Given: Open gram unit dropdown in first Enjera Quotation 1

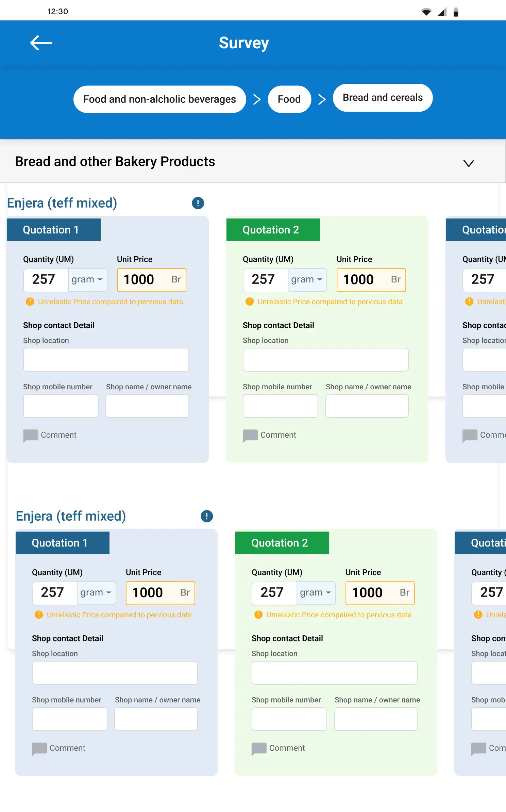Looking at the screenshot, I should [88, 280].
